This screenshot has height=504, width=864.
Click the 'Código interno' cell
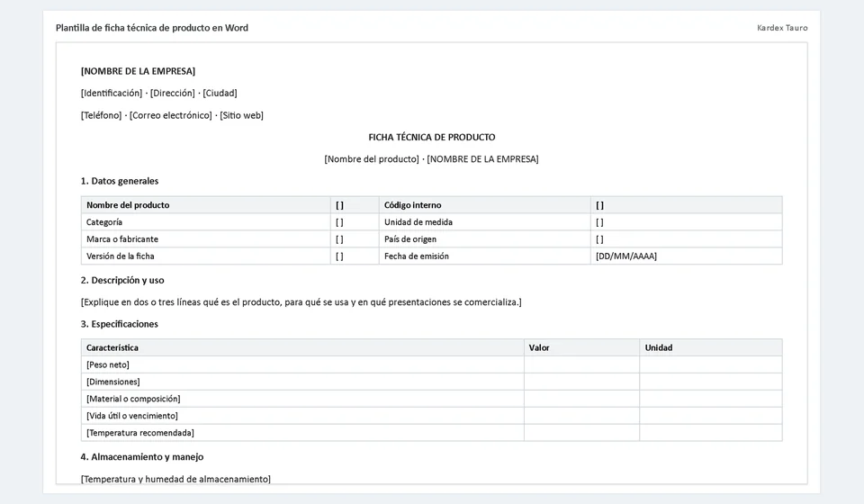pos(485,205)
